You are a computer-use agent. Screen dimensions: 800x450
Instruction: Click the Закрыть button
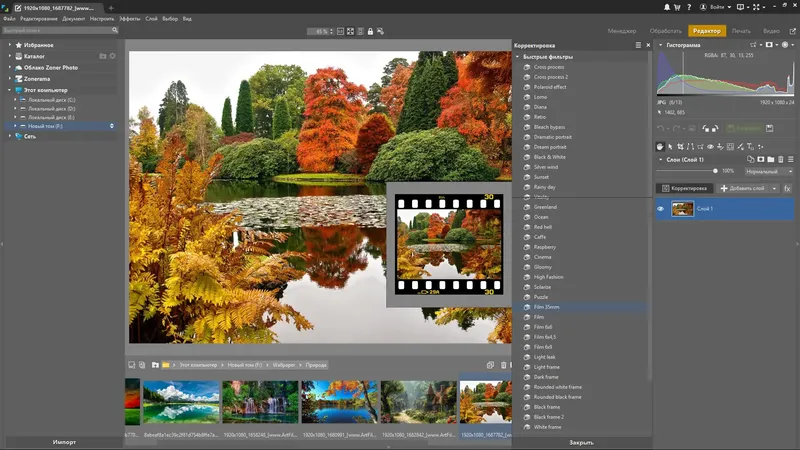pyautogui.click(x=581, y=442)
